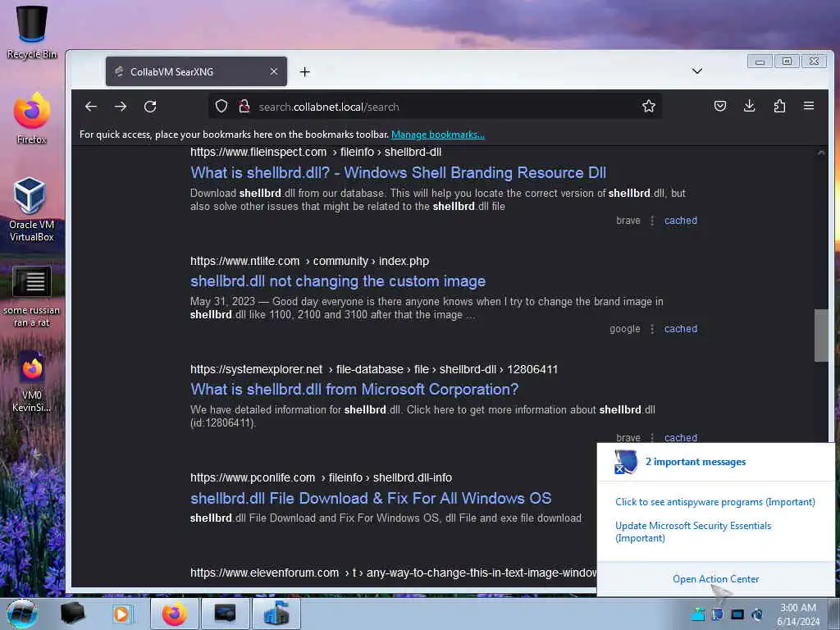Click the insecure connection lock icon
The height and width of the screenshot is (630, 840).
pyautogui.click(x=244, y=106)
